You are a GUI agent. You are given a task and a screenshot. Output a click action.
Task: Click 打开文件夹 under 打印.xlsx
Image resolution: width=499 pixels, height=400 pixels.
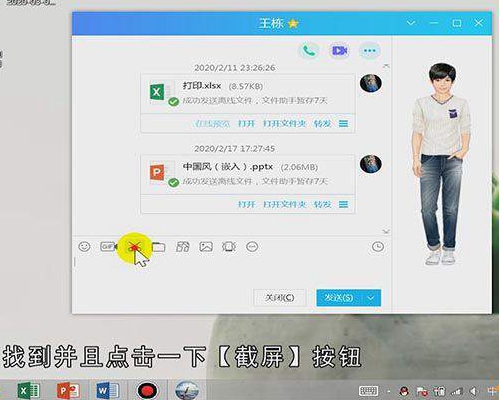click(284, 124)
